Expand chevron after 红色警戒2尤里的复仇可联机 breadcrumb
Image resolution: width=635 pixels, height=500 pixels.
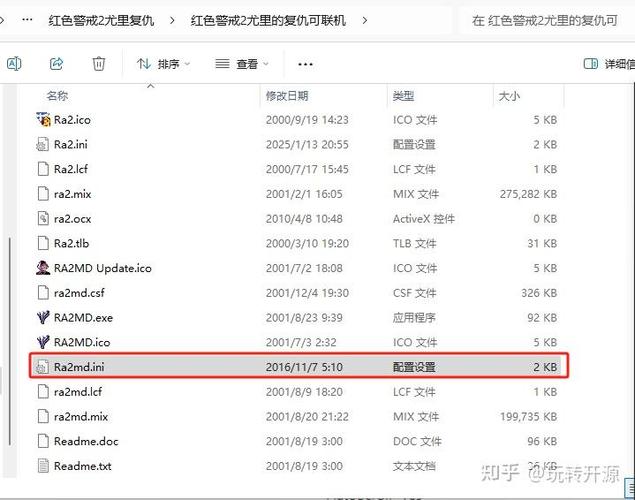[x=365, y=20]
